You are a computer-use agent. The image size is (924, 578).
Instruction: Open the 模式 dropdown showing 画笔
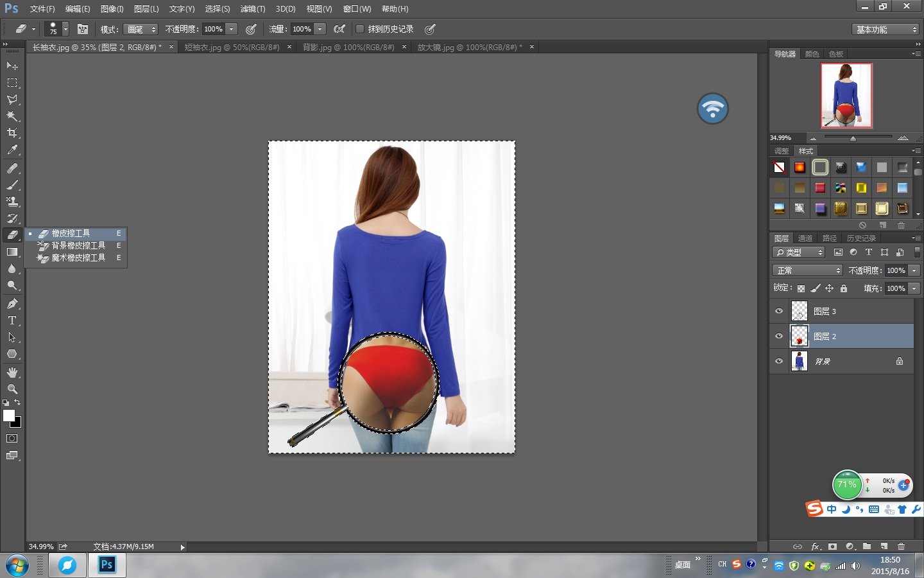(141, 30)
